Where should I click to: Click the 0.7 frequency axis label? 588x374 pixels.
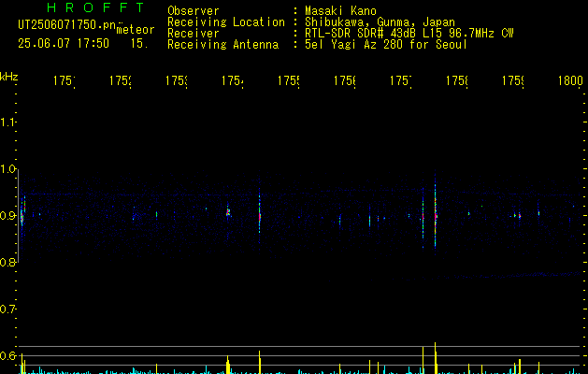[x=7, y=309]
